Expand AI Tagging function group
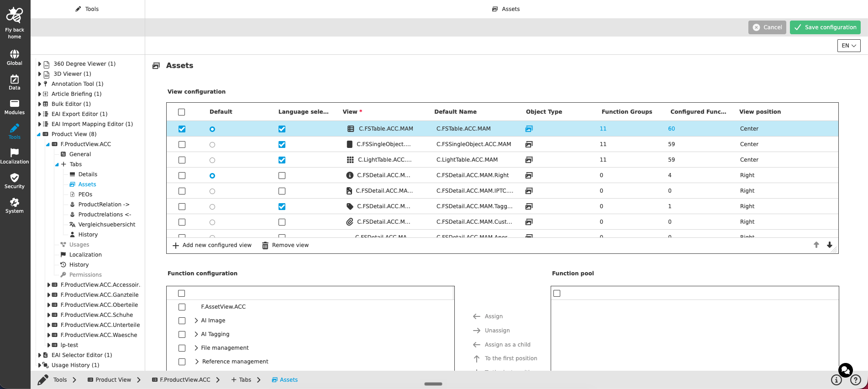The width and height of the screenshot is (868, 389). tap(196, 334)
